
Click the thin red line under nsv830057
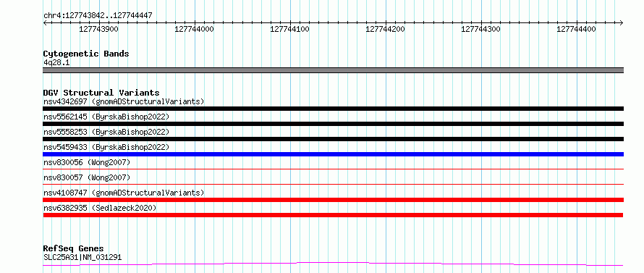click(x=333, y=184)
